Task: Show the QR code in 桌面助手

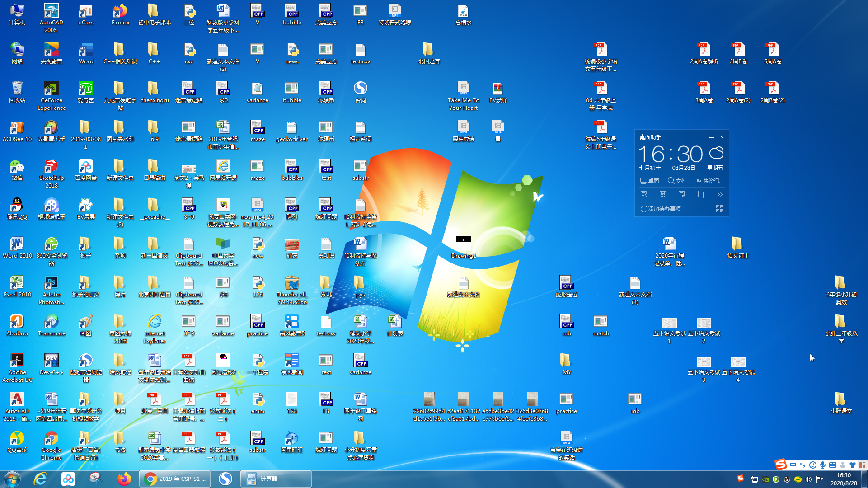Action: click(x=720, y=209)
